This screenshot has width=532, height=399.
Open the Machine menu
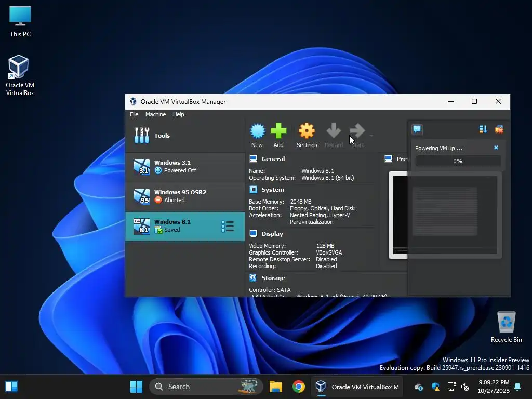156,114
